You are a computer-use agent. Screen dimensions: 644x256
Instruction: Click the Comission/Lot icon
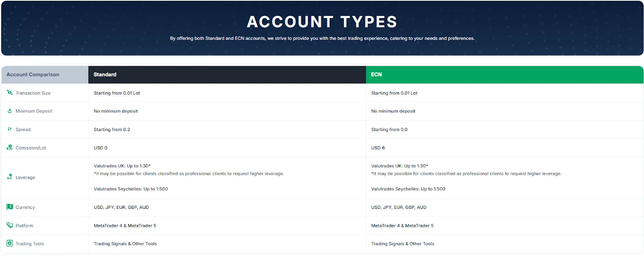pyautogui.click(x=10, y=148)
